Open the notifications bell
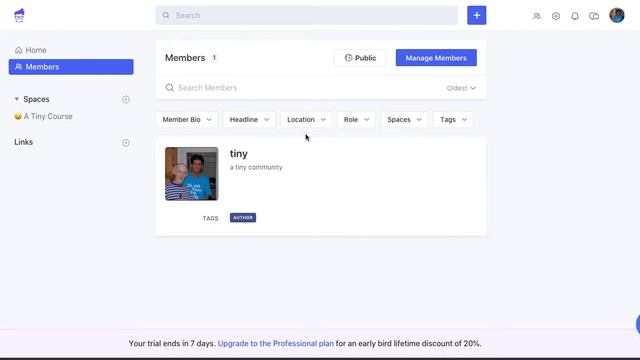 tap(575, 16)
